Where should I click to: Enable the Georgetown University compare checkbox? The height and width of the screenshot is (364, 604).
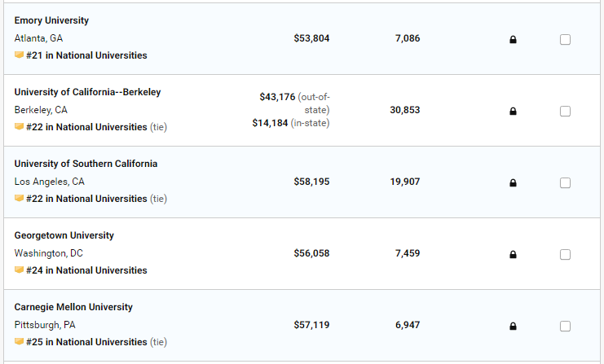565,254
